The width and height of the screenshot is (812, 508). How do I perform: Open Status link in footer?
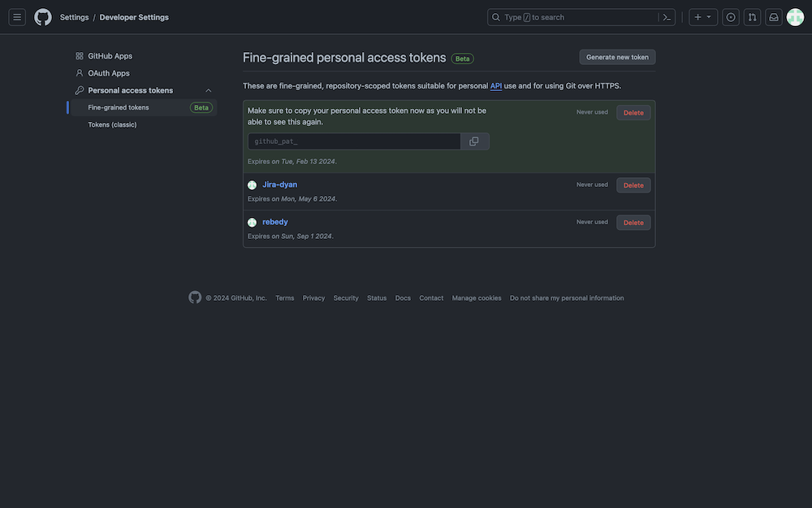(x=377, y=298)
